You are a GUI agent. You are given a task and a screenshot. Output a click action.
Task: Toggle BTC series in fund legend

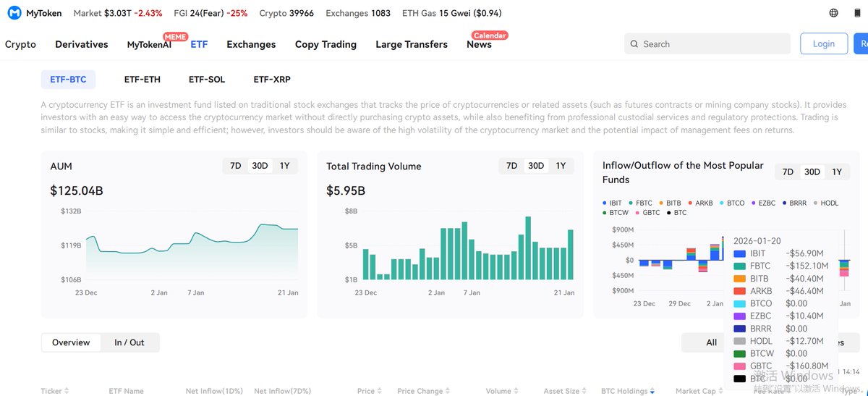[676, 213]
